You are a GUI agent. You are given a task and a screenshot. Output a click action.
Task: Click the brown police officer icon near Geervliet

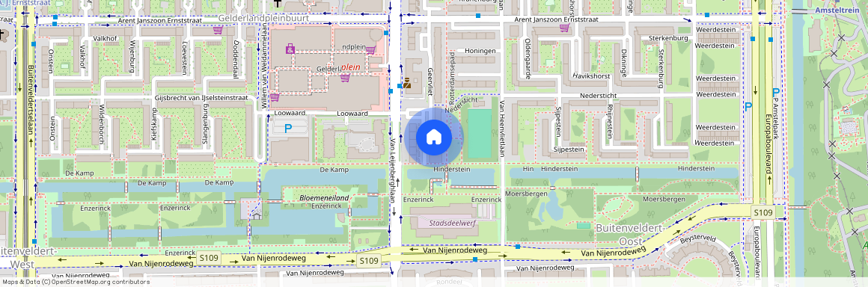(407, 83)
